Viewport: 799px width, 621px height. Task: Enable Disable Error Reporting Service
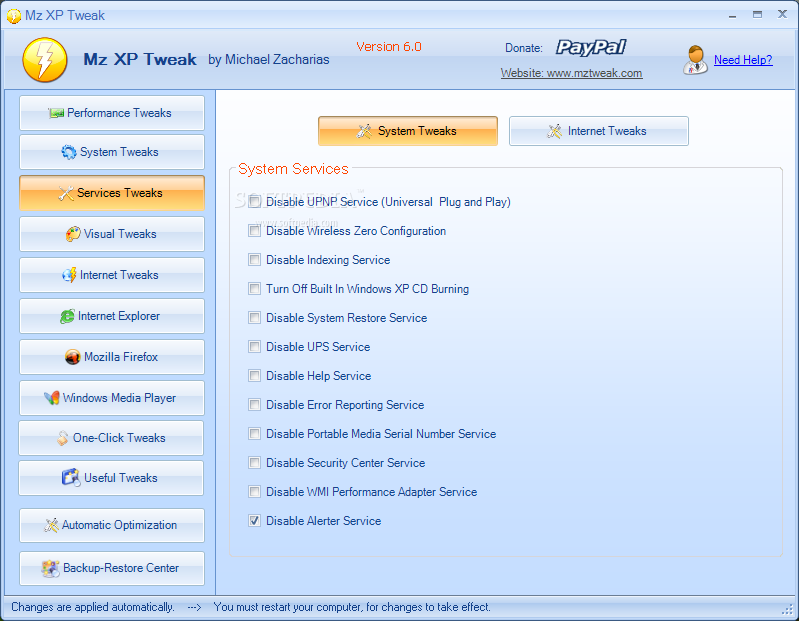[x=254, y=405]
